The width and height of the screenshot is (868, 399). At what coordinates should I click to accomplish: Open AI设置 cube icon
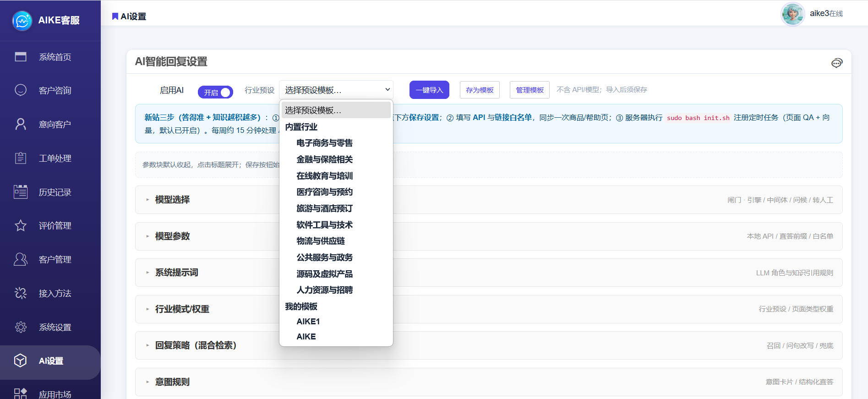(21, 361)
